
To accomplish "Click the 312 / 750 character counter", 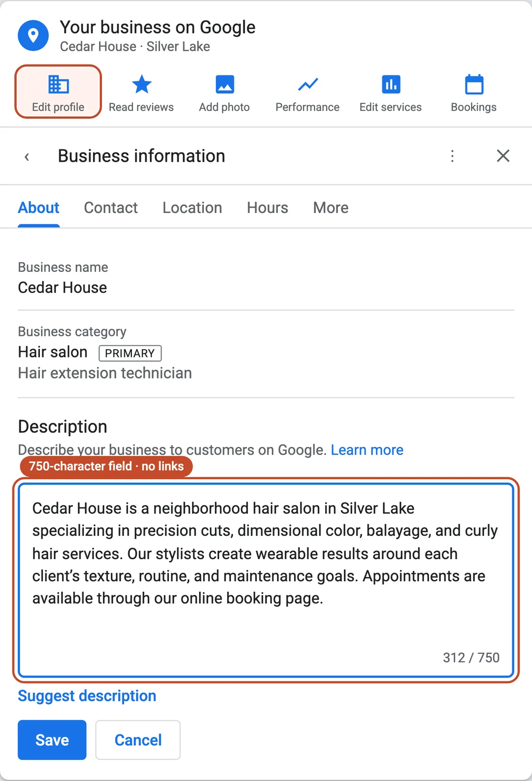I will coord(471,658).
